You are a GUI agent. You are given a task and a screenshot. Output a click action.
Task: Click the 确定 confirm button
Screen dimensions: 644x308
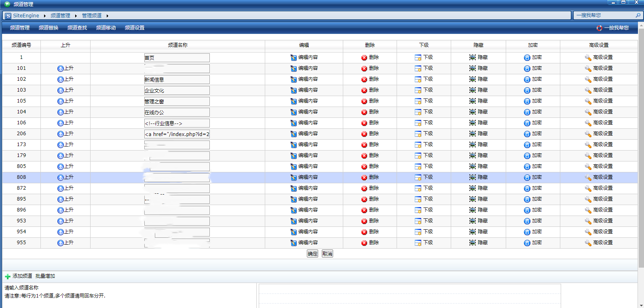[x=312, y=254]
